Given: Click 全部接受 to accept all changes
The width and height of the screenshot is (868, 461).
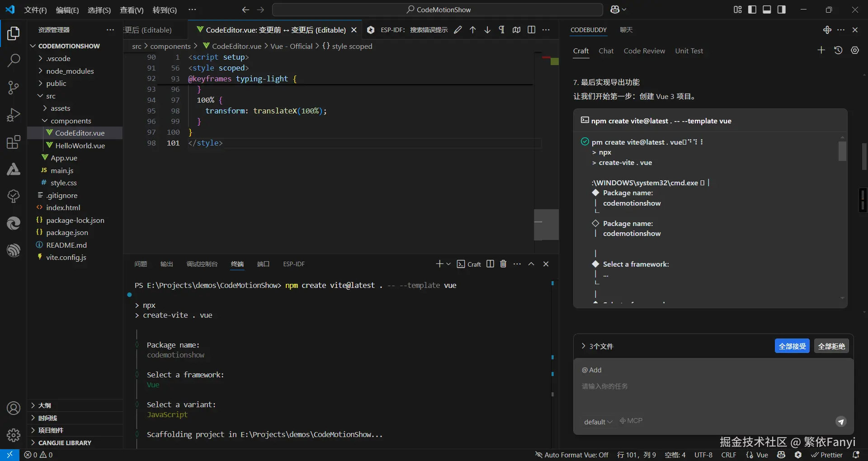Looking at the screenshot, I should coord(792,346).
